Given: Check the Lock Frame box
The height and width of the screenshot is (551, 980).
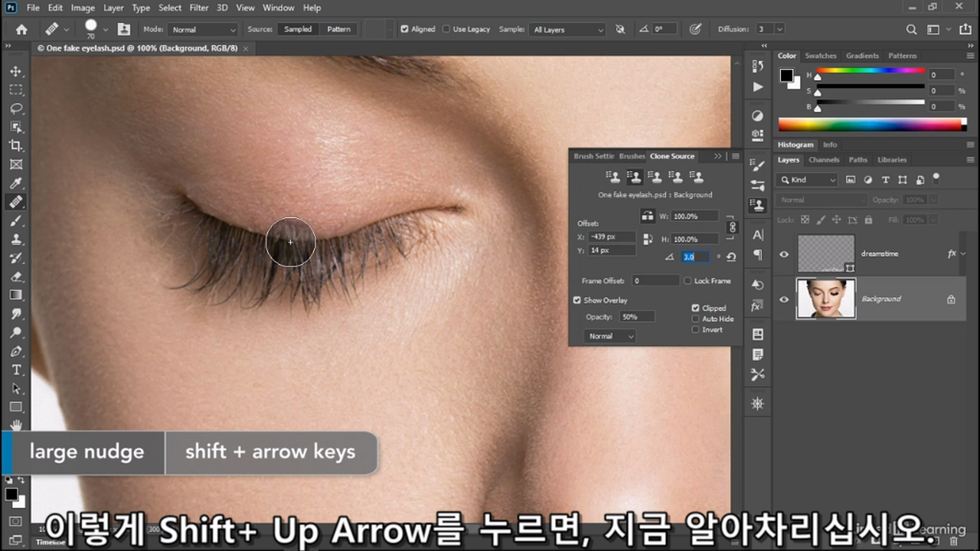Looking at the screenshot, I should pos(688,281).
